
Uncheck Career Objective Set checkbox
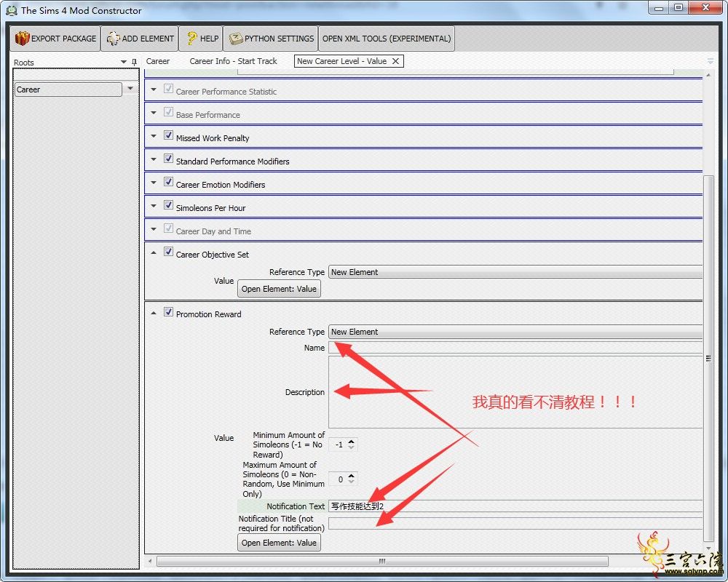click(x=168, y=252)
